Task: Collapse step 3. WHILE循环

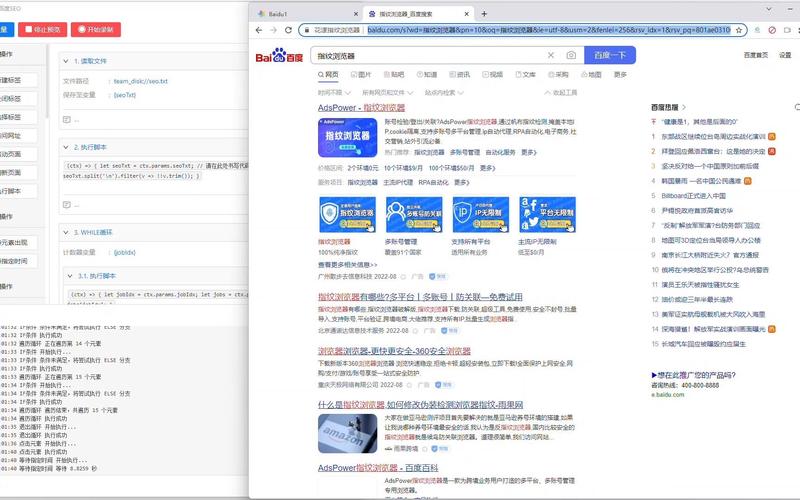Action: point(66,233)
